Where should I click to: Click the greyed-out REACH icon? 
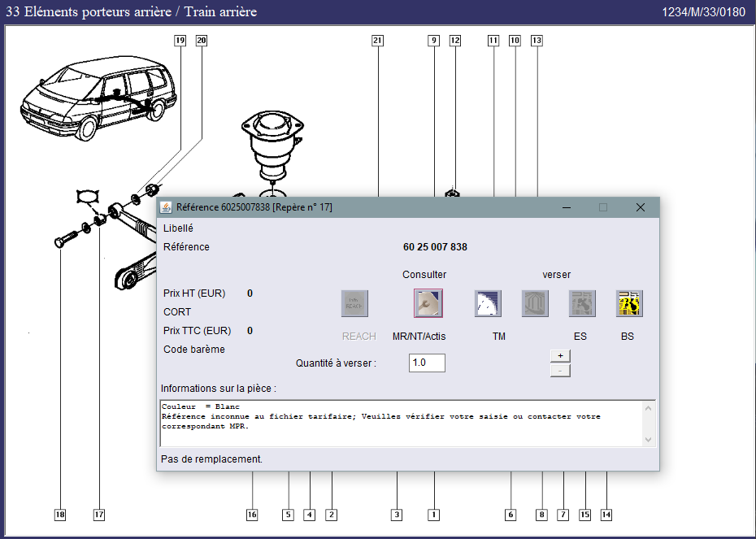354,304
